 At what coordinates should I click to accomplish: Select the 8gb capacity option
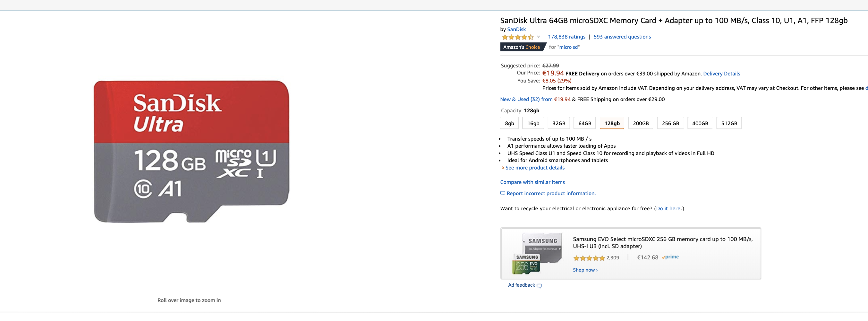coord(509,123)
